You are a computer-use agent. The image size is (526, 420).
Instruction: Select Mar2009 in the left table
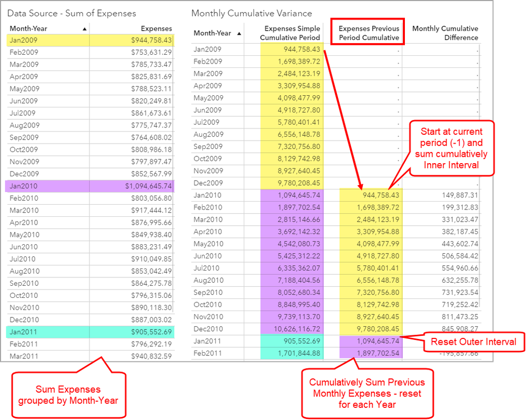(x=24, y=64)
